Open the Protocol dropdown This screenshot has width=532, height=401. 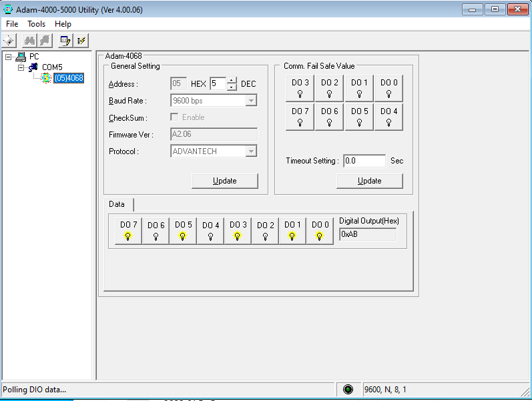pos(251,151)
